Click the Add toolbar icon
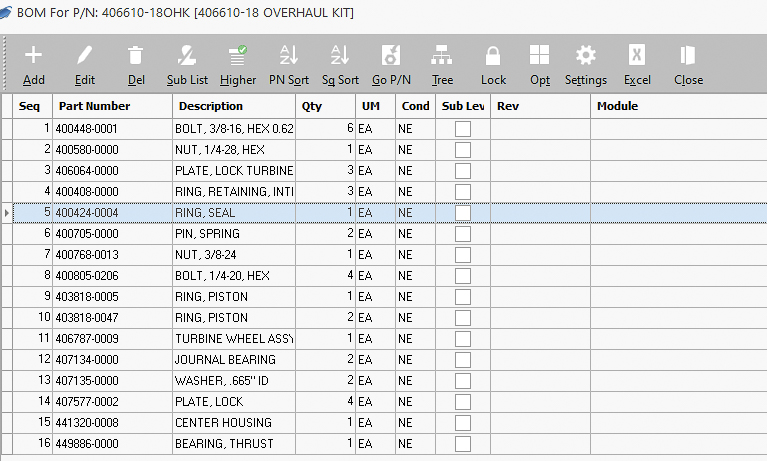 pyautogui.click(x=34, y=56)
